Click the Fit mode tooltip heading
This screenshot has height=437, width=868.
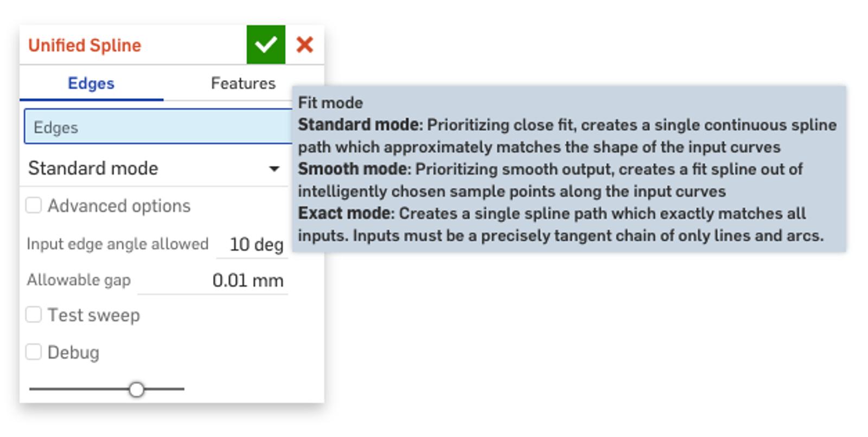click(x=330, y=103)
